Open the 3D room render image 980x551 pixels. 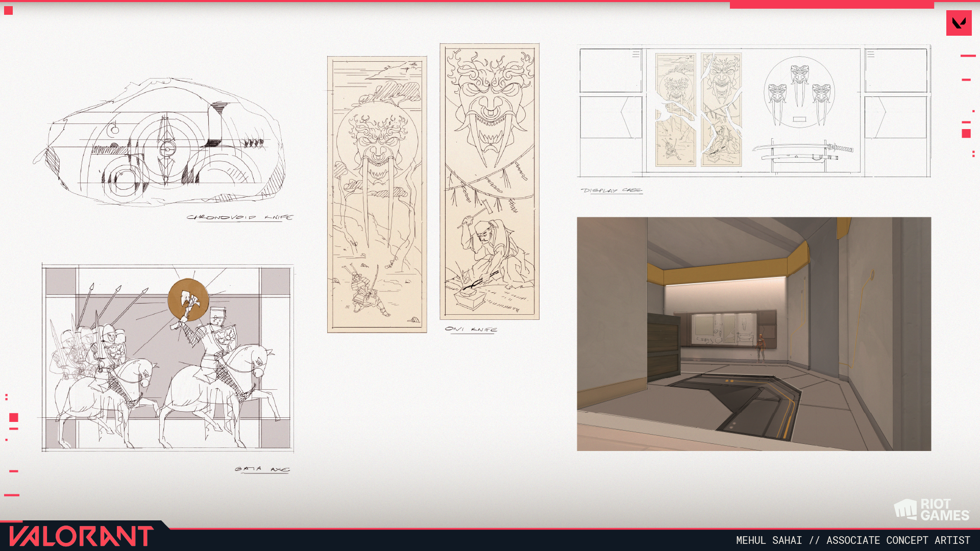[754, 334]
